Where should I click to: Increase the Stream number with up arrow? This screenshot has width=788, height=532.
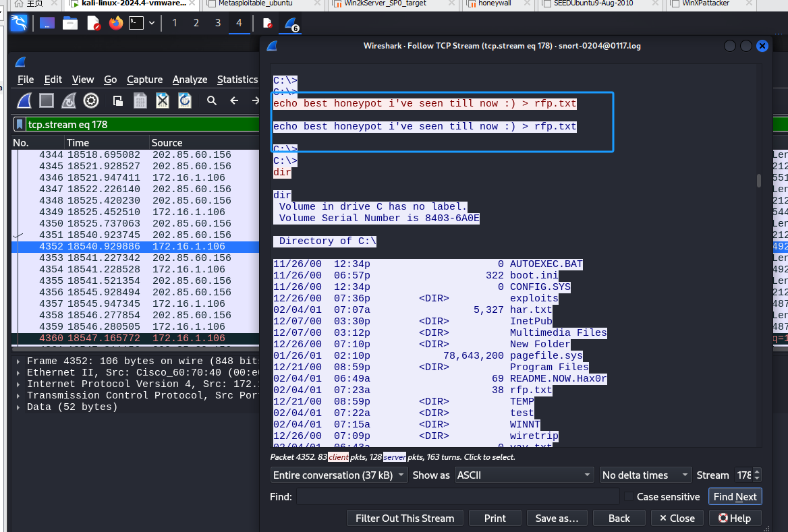pos(757,471)
